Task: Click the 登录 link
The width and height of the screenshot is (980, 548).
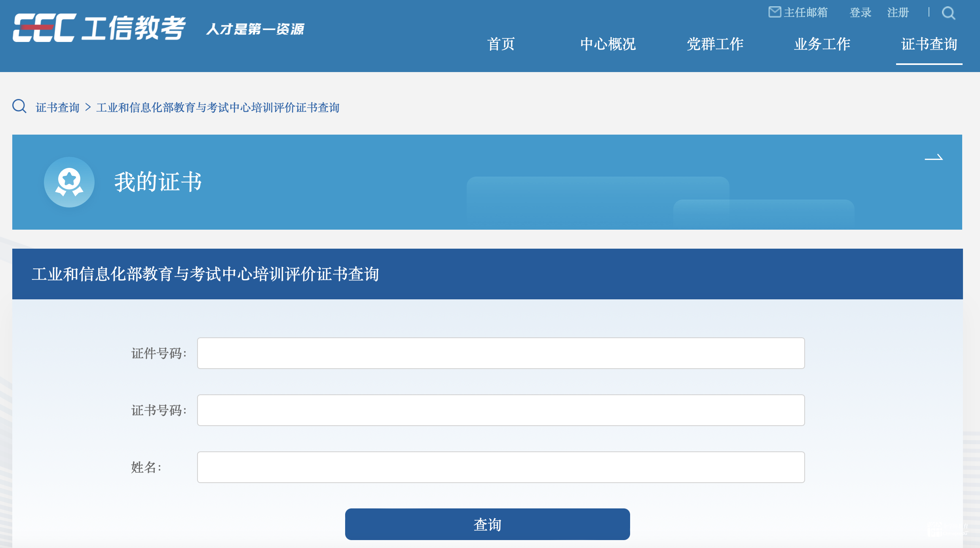Action: point(860,13)
